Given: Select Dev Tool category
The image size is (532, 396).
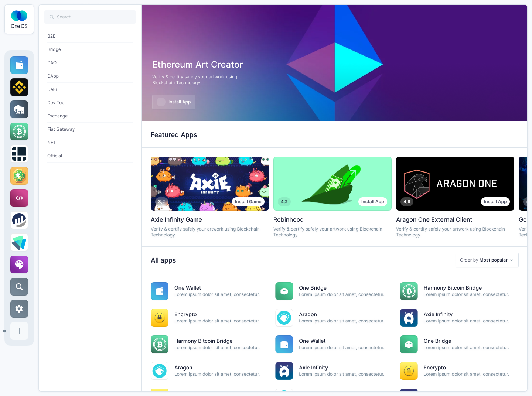Looking at the screenshot, I should (90, 103).
